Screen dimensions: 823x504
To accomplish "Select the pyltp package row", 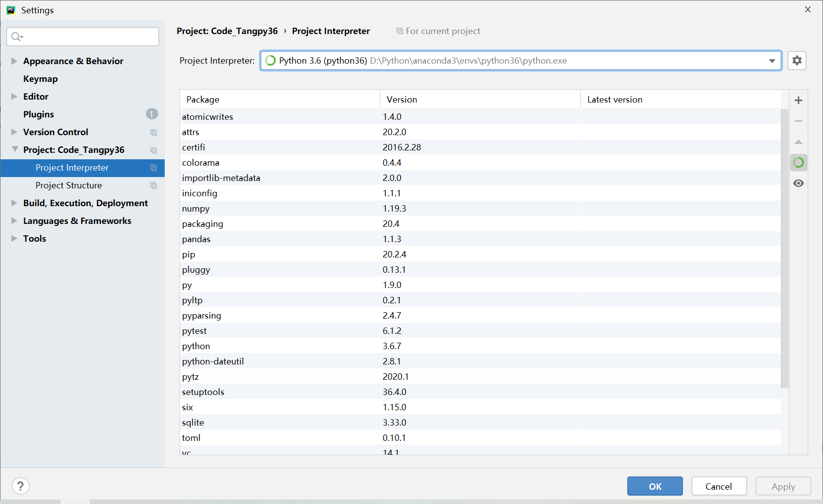I will pyautogui.click(x=481, y=300).
